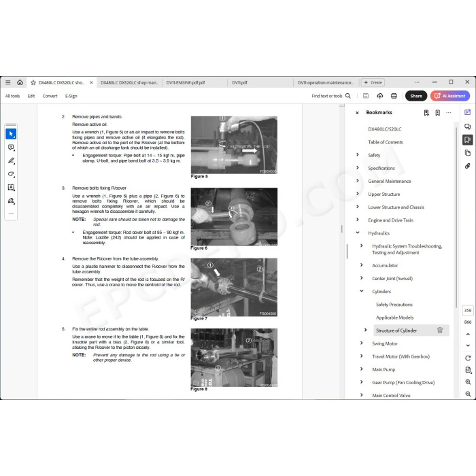Open the Edit menu

pyautogui.click(x=31, y=96)
